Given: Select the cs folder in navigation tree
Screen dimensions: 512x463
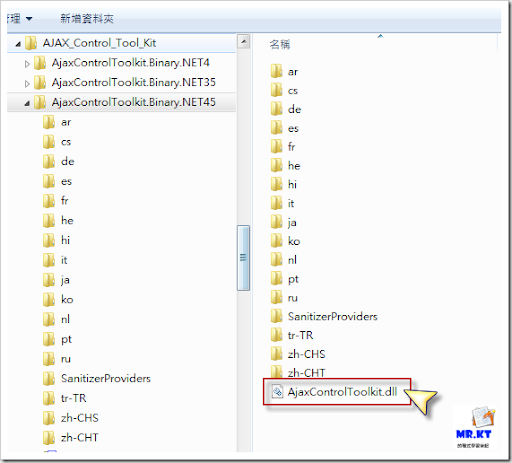Looking at the screenshot, I should (57, 142).
